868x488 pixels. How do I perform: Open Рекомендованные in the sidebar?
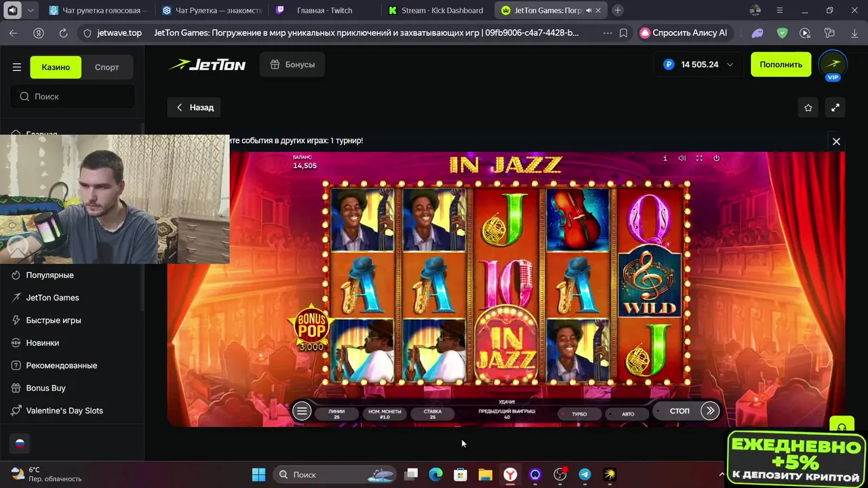[61, 365]
